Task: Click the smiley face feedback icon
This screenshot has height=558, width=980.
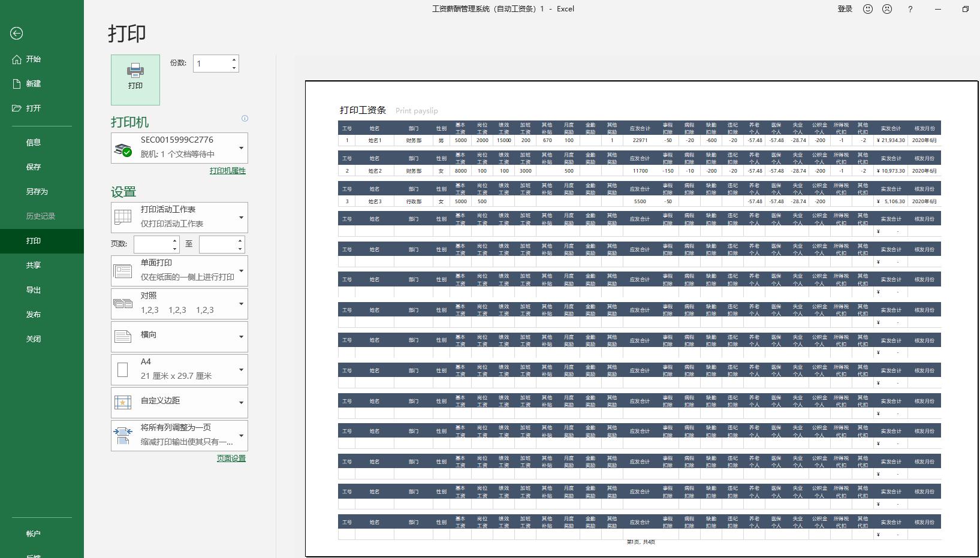Action: (867, 9)
